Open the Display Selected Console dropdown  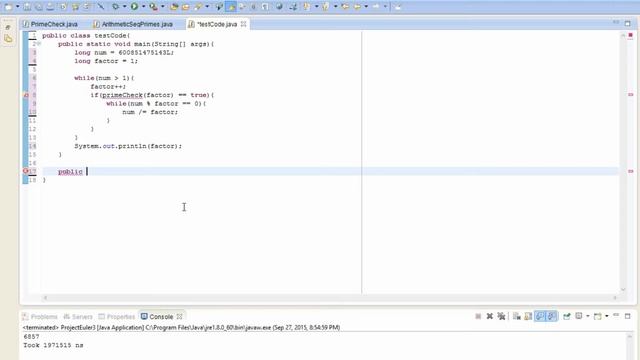coord(588,316)
